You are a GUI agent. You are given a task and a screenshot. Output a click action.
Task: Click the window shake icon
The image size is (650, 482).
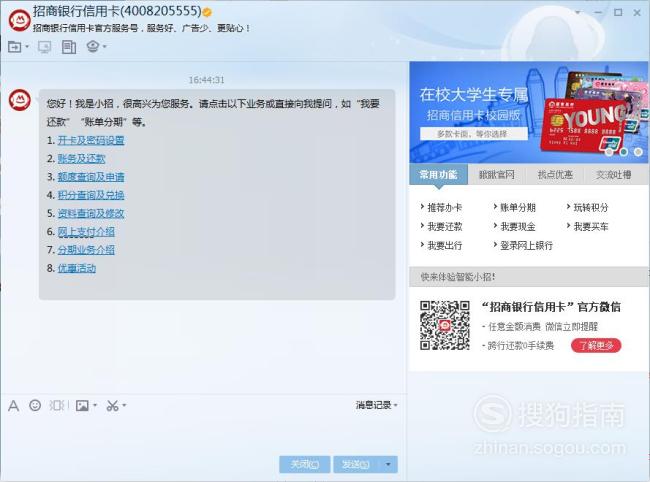(58, 405)
